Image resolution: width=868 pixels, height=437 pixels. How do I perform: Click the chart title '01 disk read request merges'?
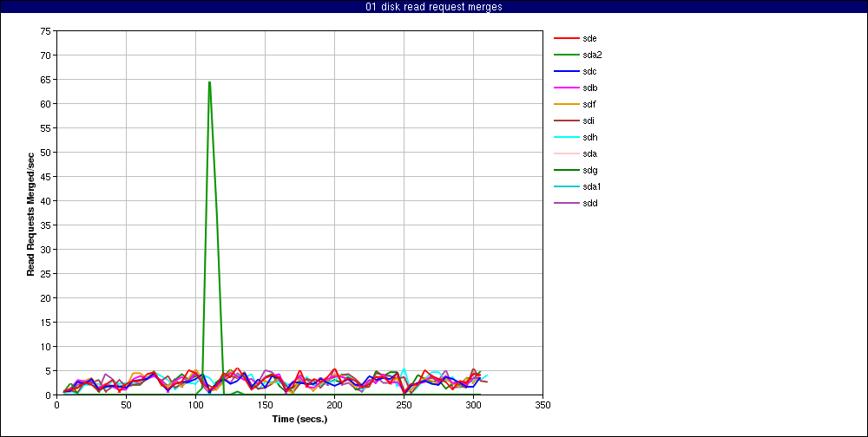coord(434,7)
